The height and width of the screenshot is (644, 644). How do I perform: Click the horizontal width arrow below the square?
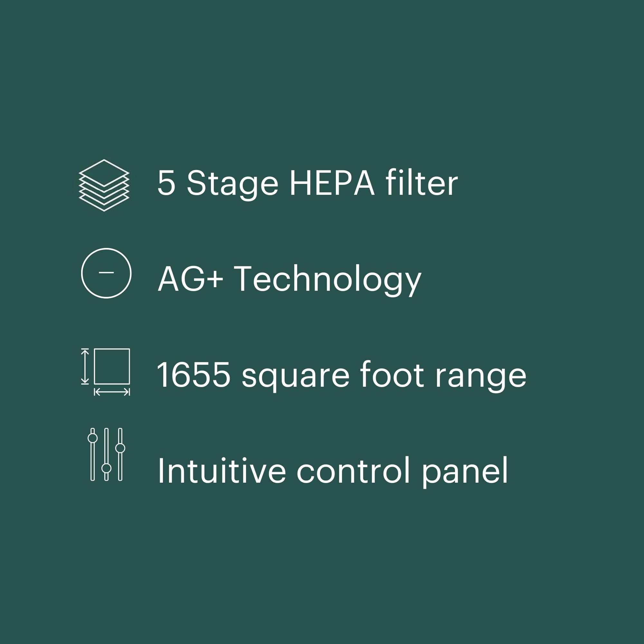[x=112, y=392]
